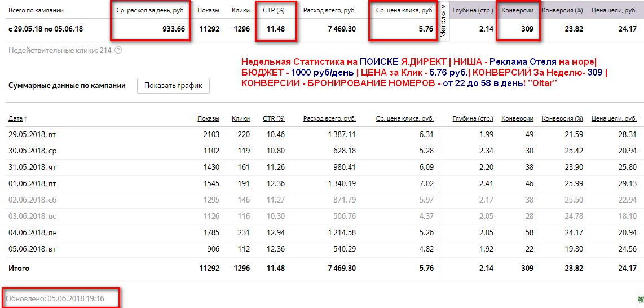Sort daily table by underlined Конверсия (%) header
The width and height of the screenshot is (644, 308).
click(x=562, y=118)
